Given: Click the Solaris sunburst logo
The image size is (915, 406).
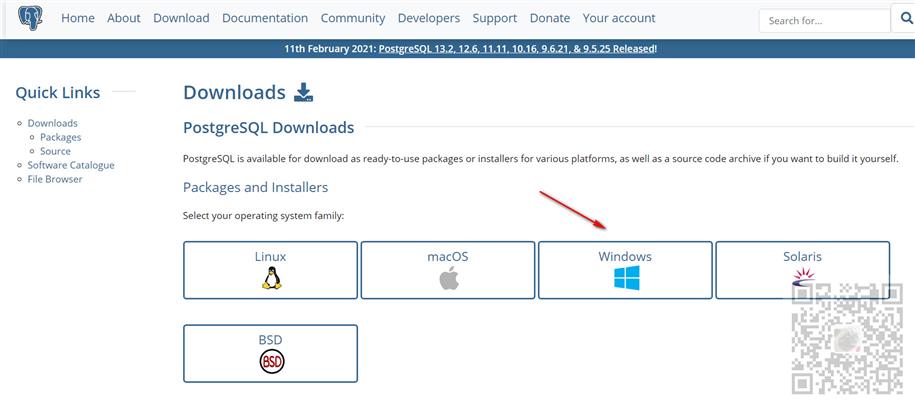Looking at the screenshot, I should coord(804,276).
